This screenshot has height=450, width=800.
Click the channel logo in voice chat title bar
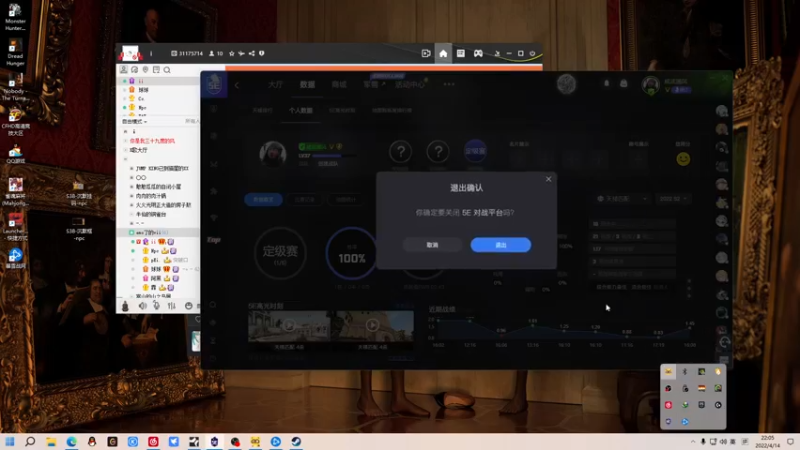(130, 53)
